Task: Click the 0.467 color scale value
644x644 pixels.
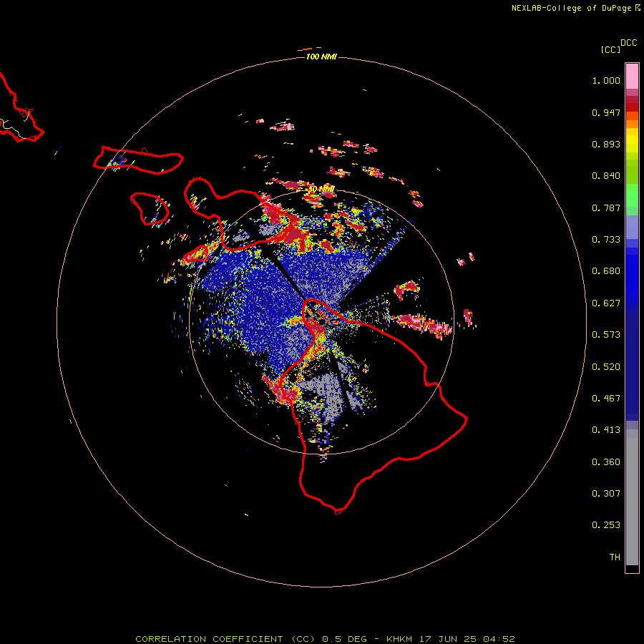Action: coord(606,399)
